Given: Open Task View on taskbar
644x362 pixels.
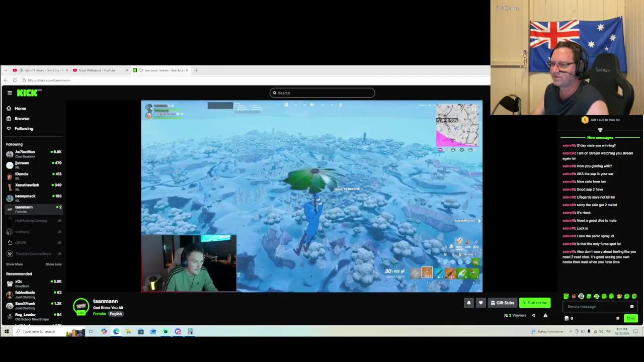Looking at the screenshot, I should 91,332.
